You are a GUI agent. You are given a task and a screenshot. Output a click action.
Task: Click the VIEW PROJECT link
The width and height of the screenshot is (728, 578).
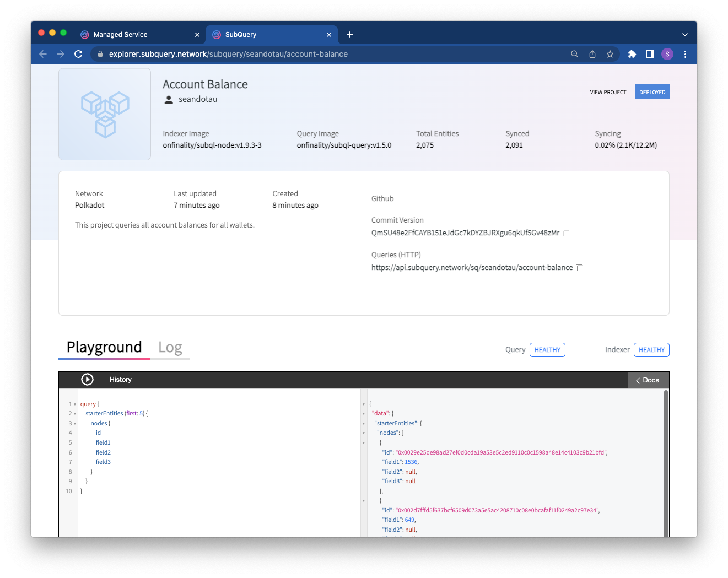[608, 92]
